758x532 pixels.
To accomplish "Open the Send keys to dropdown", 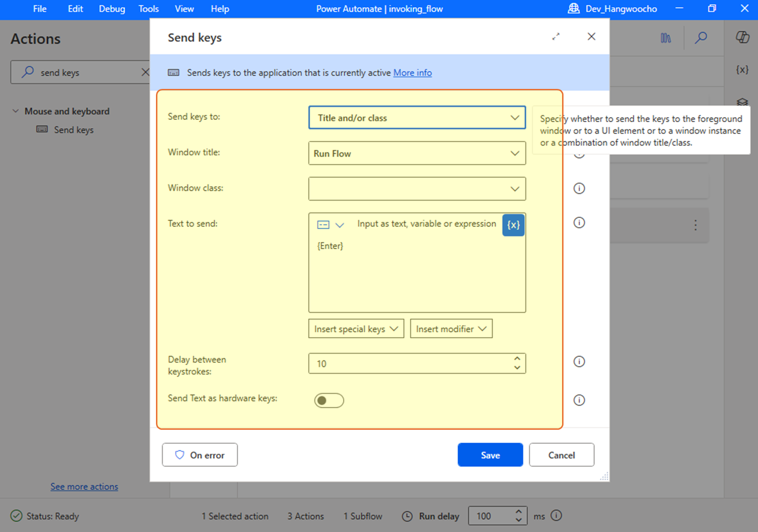I will pos(417,117).
